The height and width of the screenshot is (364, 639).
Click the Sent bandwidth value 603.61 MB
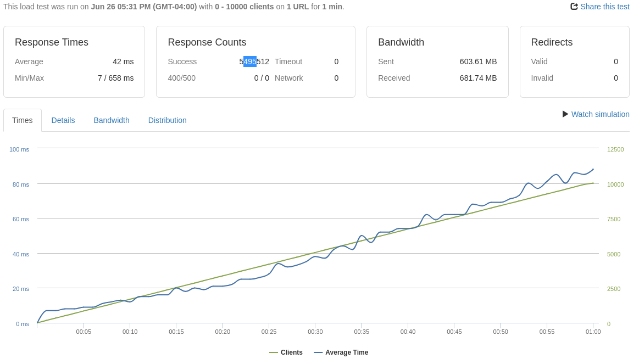pyautogui.click(x=478, y=61)
